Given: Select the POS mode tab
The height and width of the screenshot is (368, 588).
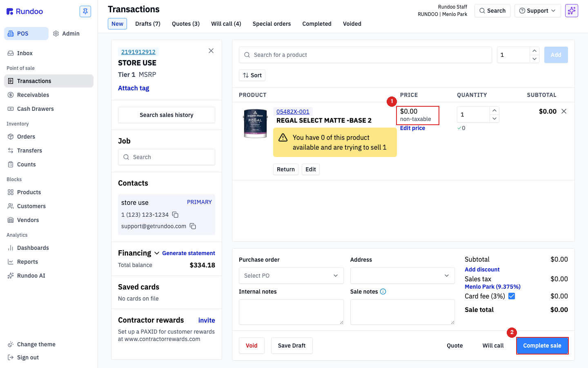Looking at the screenshot, I should pyautogui.click(x=26, y=34).
